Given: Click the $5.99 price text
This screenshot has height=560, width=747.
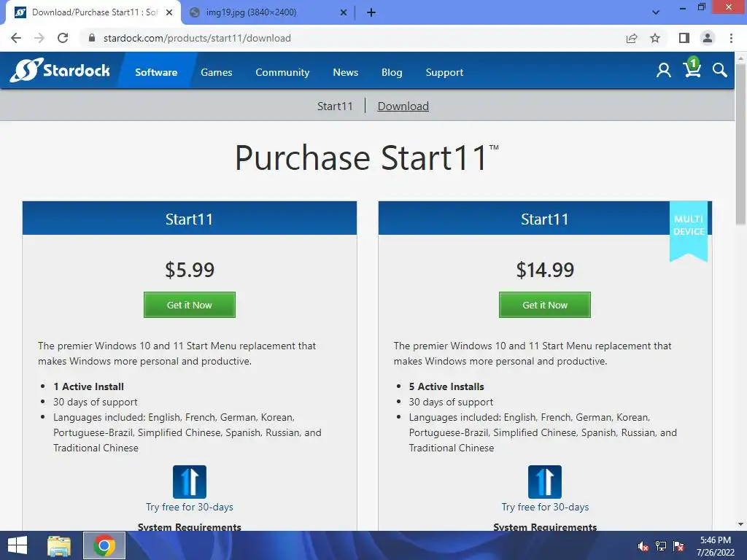Looking at the screenshot, I should (190, 270).
